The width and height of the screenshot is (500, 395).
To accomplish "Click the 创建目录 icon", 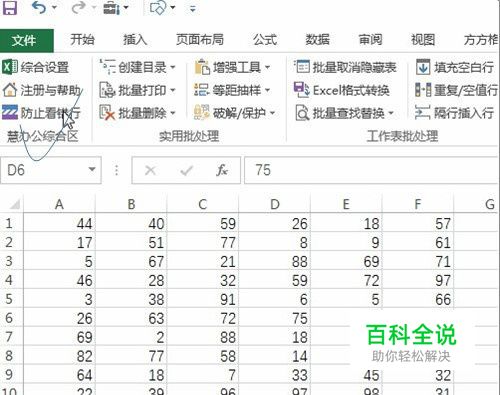I will point(107,67).
